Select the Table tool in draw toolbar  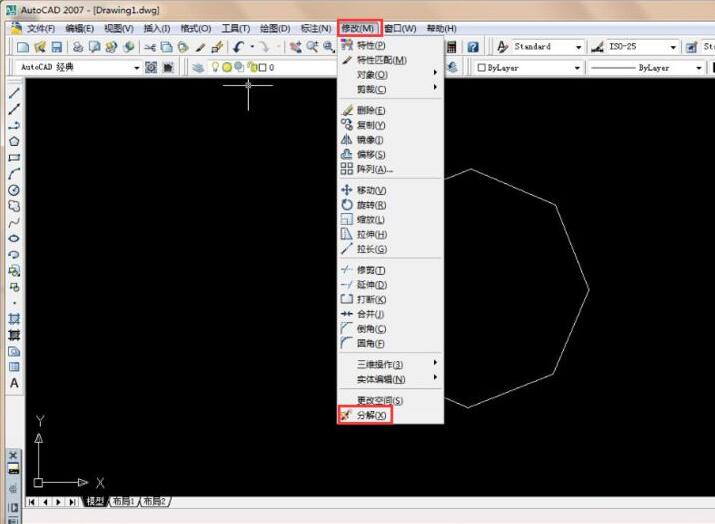(14, 367)
